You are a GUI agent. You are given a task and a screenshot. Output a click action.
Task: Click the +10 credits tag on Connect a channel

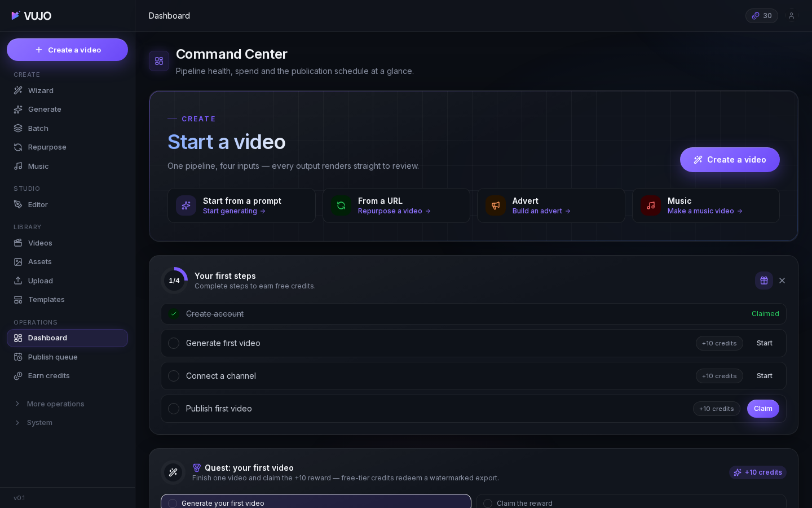[720, 376]
